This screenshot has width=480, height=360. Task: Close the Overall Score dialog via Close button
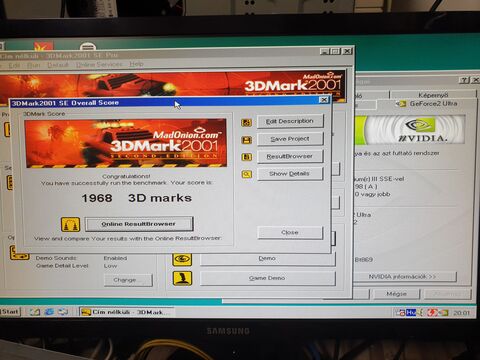pos(290,232)
